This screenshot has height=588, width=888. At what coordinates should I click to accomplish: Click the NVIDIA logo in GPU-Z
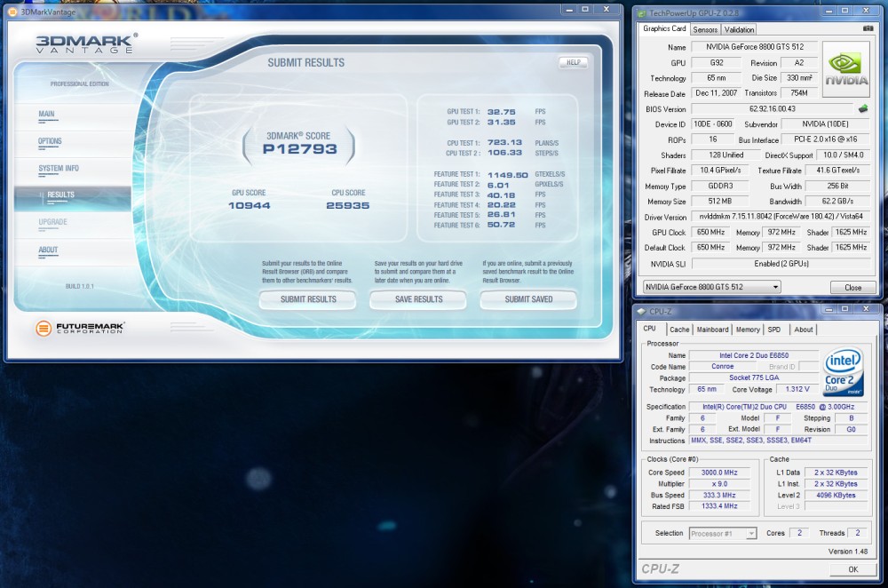coord(846,69)
